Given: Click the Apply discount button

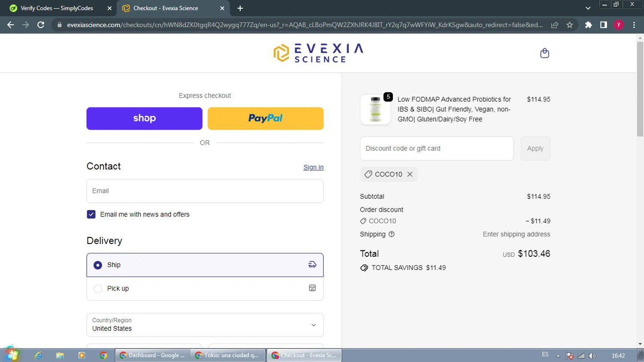Looking at the screenshot, I should tap(535, 149).
